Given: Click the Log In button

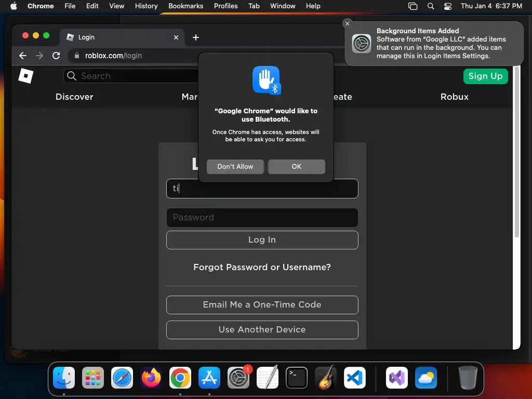Looking at the screenshot, I should pos(262,240).
